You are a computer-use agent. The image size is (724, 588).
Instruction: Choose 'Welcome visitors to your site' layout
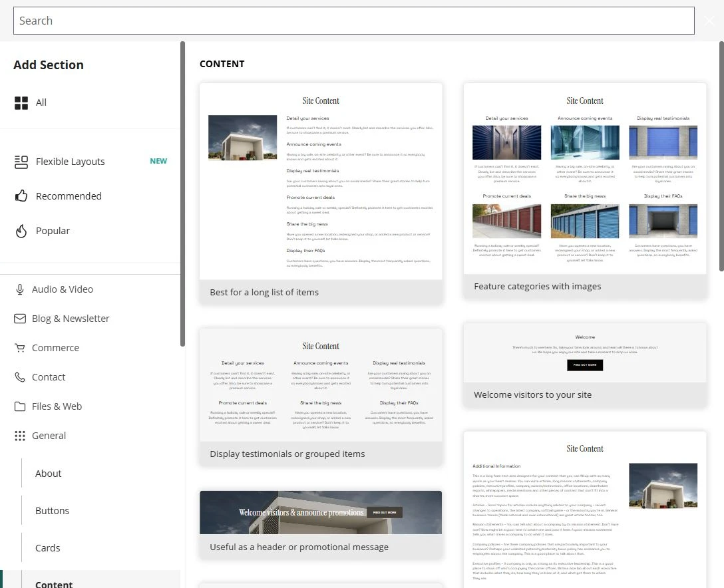pyautogui.click(x=585, y=365)
